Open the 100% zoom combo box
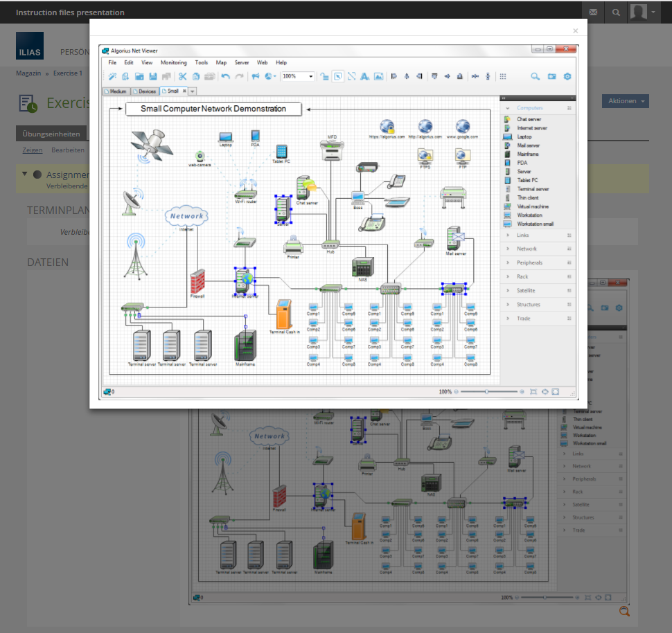 click(298, 76)
